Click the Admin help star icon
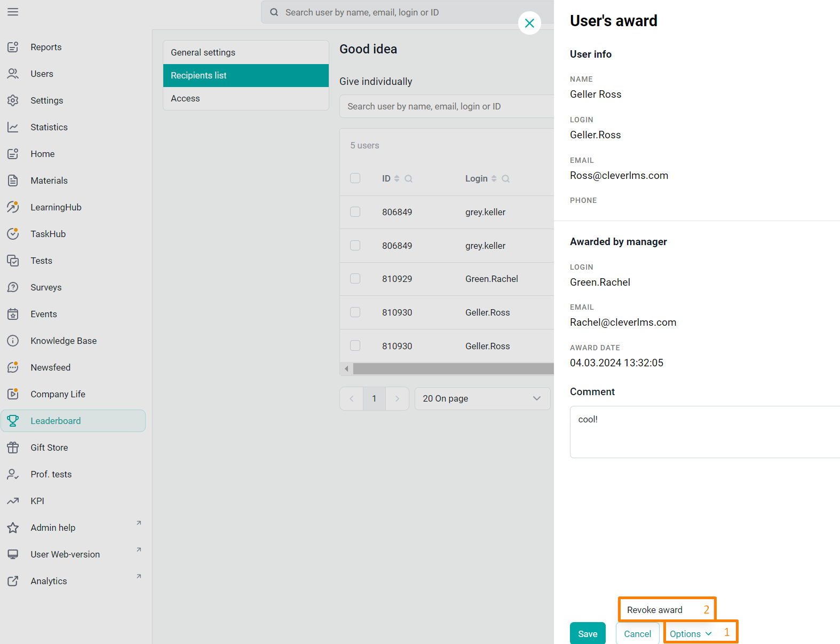The width and height of the screenshot is (840, 644). point(13,528)
